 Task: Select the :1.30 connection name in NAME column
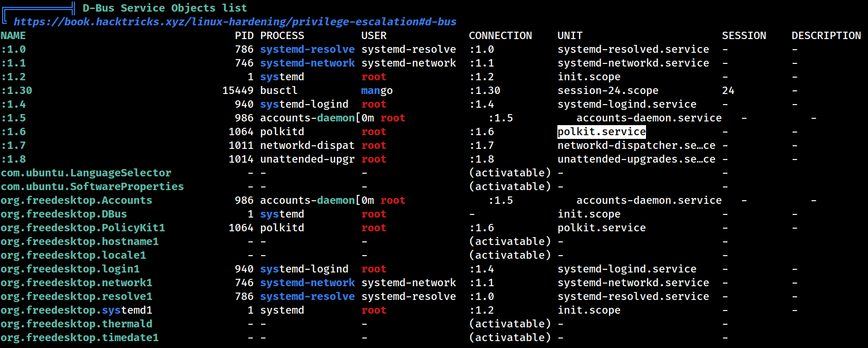click(x=16, y=90)
